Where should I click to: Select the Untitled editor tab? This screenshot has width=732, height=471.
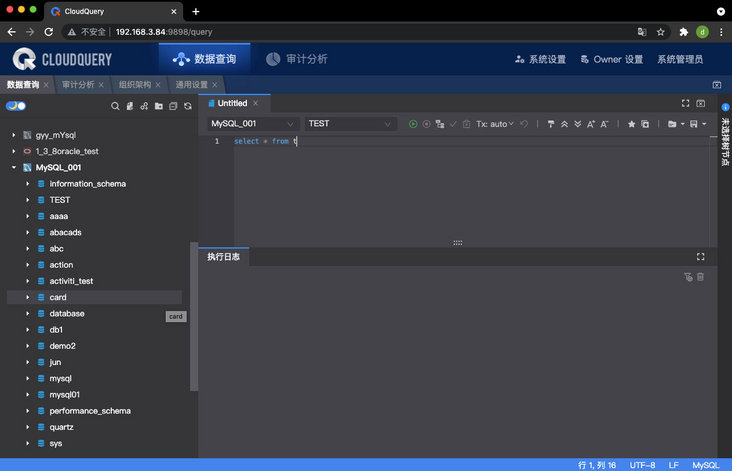(x=232, y=103)
